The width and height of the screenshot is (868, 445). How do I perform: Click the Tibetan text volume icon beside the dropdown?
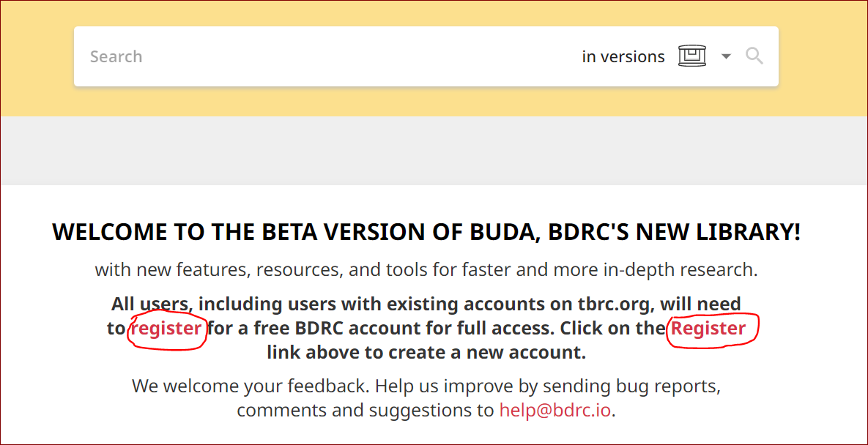pyautogui.click(x=692, y=56)
